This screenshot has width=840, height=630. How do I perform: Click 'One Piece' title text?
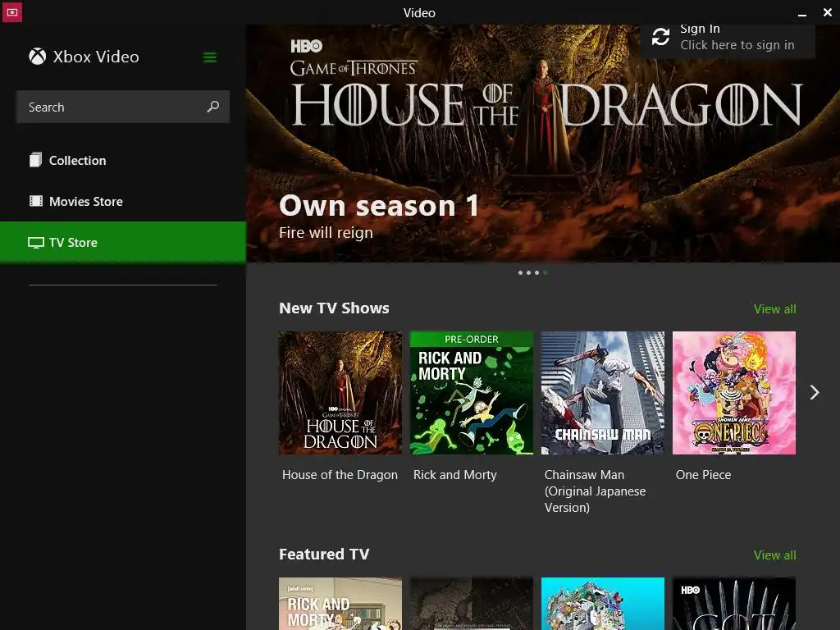tap(703, 475)
